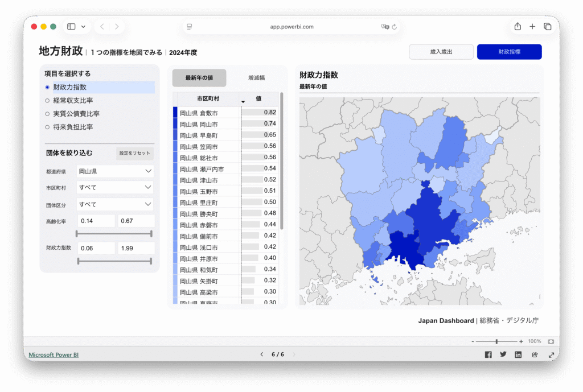Click the zoom level slider
The image size is (583, 392).
pos(496,341)
